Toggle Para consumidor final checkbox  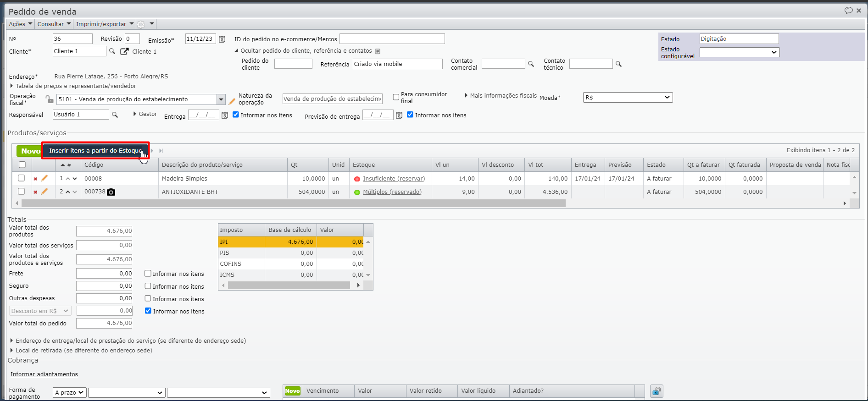coord(396,97)
